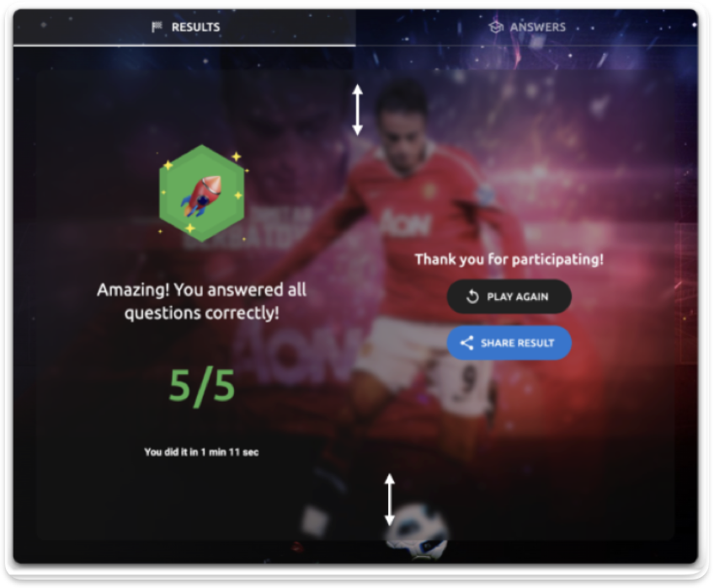Click the white underline beneath Results tab
This screenshot has height=588, width=714.
coord(184,45)
